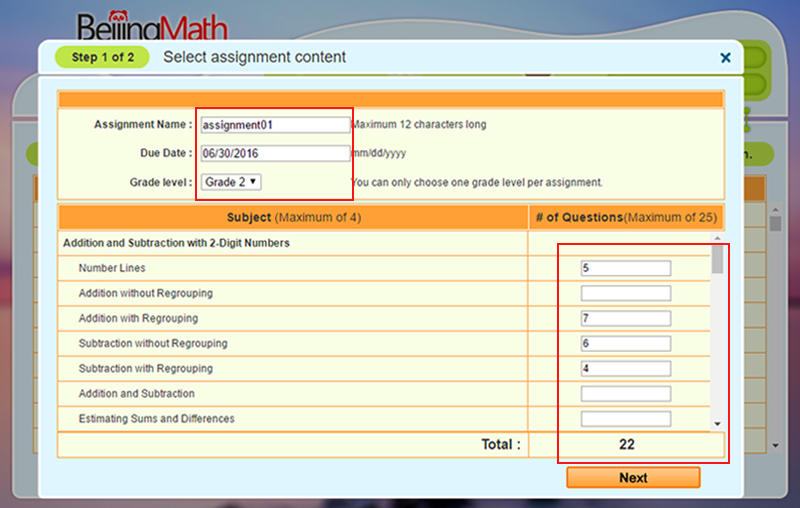The width and height of the screenshot is (800, 508).
Task: Click the Subject (Maximum of 4) column header
Action: coord(294,217)
